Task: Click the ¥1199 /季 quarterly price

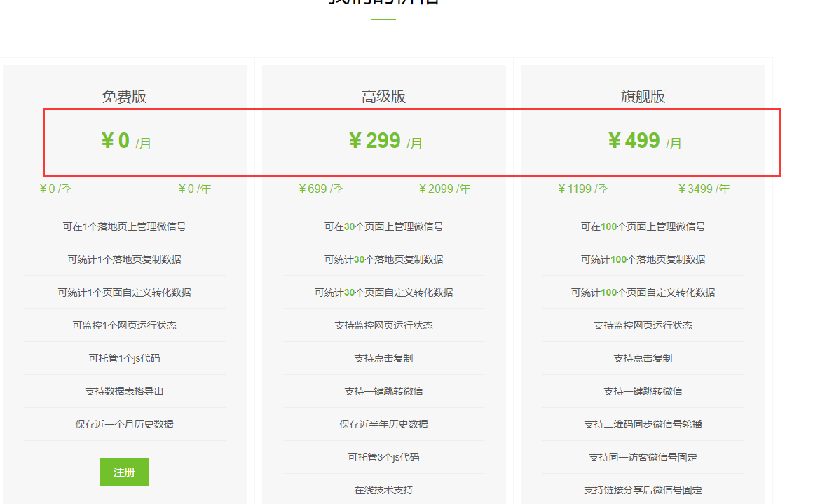Action: (x=583, y=189)
